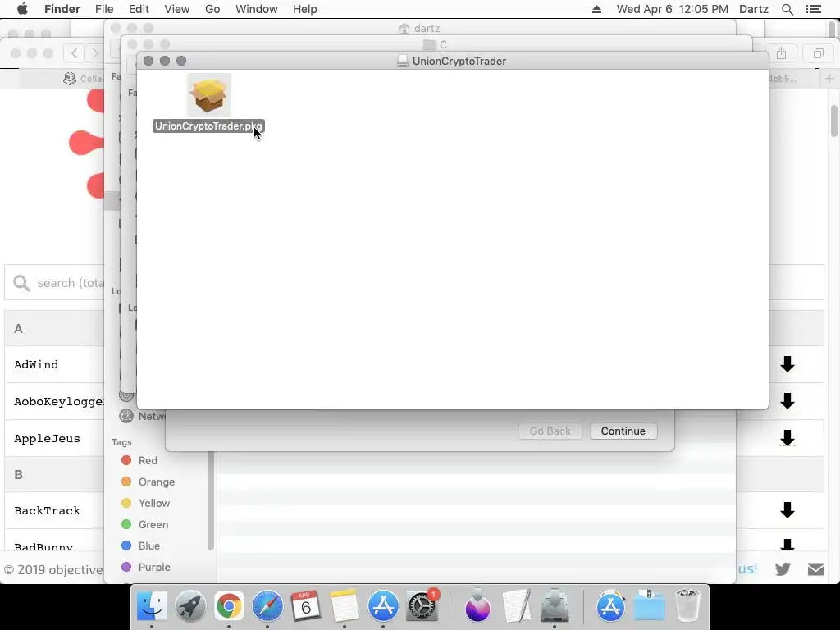
Task: Click the Network item in Finder sidebar
Action: click(143, 416)
